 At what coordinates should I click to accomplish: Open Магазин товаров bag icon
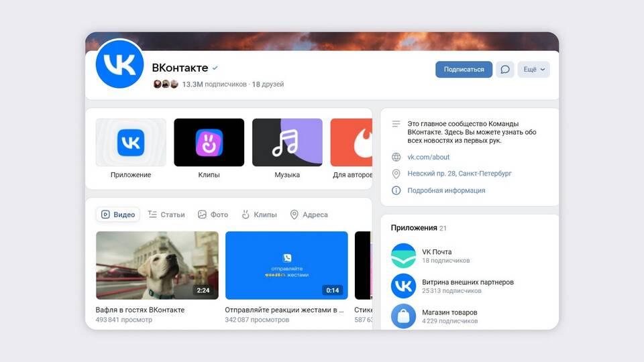[403, 316]
